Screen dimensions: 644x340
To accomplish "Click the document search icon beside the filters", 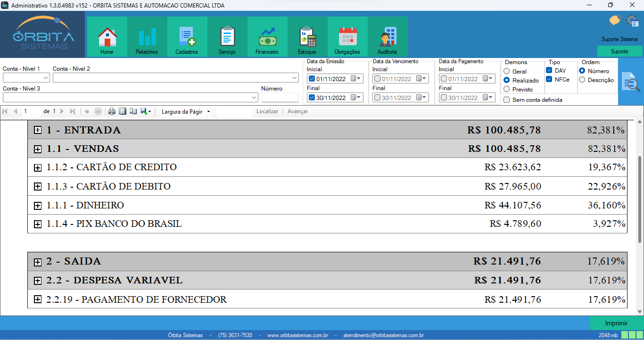I will [632, 83].
